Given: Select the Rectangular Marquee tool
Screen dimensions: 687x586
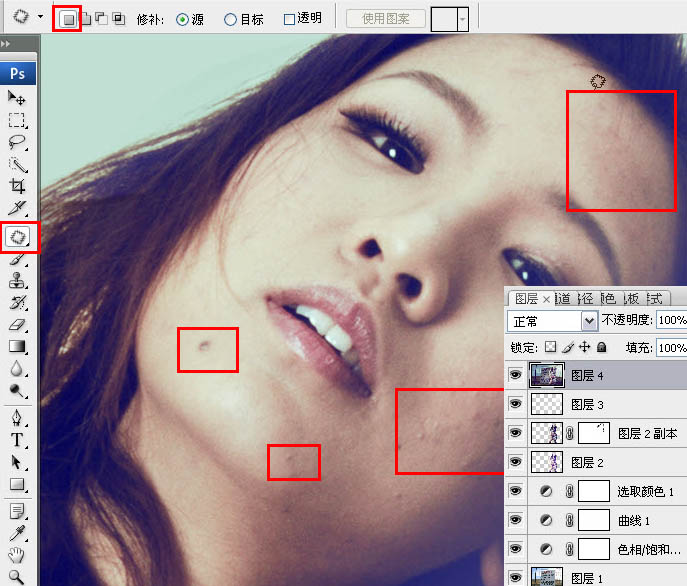Looking at the screenshot, I should [17, 120].
